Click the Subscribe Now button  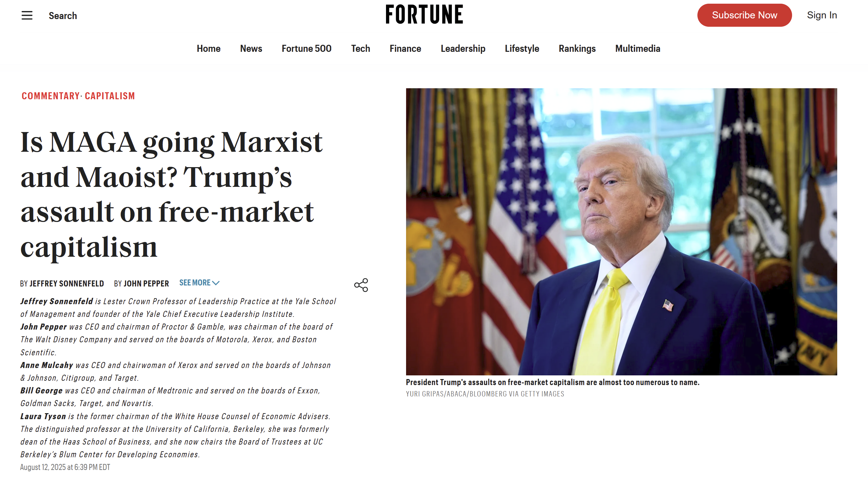(744, 15)
